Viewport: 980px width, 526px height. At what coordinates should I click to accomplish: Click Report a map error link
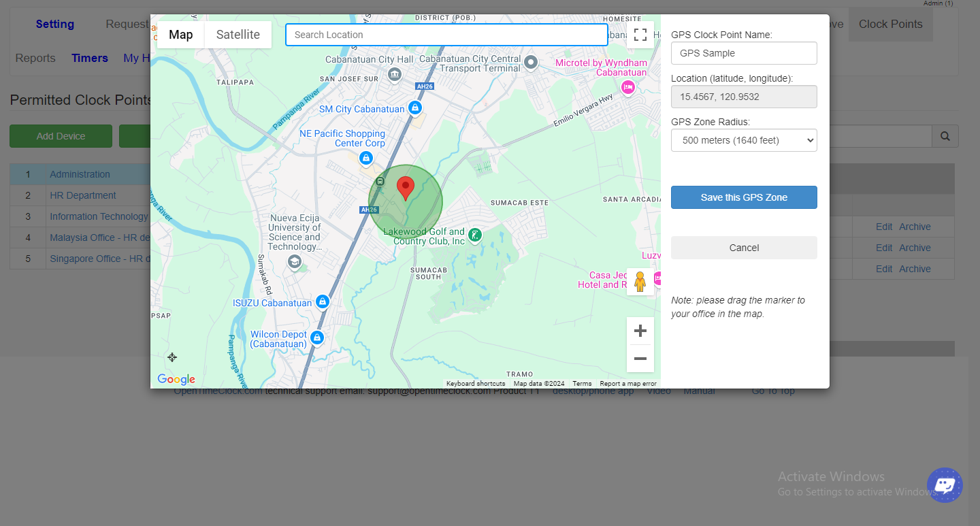[x=628, y=384]
